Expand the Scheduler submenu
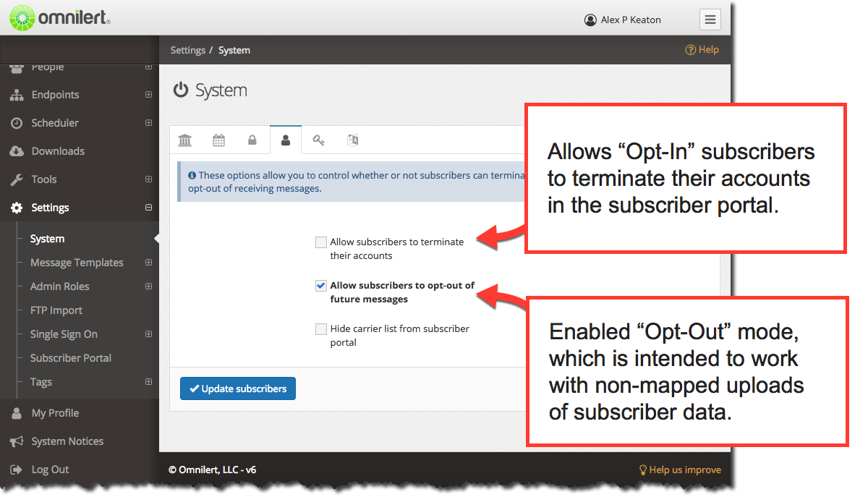The image size is (868, 497). pos(148,123)
